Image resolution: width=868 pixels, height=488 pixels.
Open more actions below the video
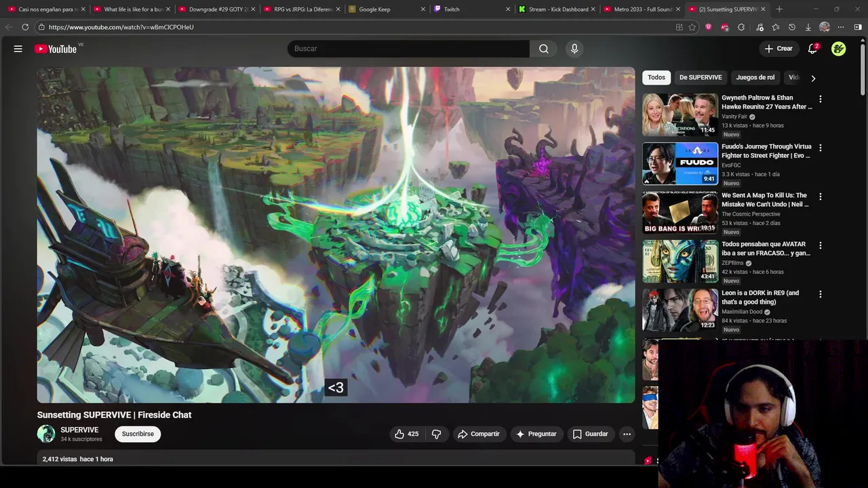pyautogui.click(x=627, y=434)
